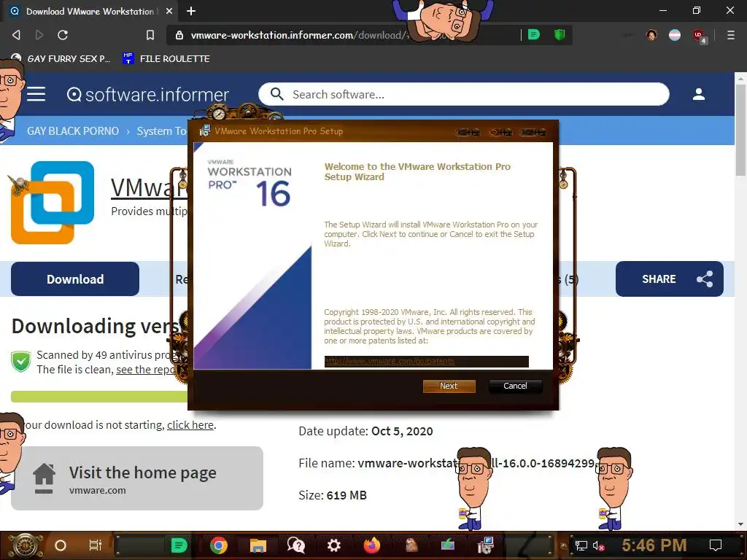Click the round portrait avatar extension icon
The image size is (747, 560).
click(x=651, y=35)
